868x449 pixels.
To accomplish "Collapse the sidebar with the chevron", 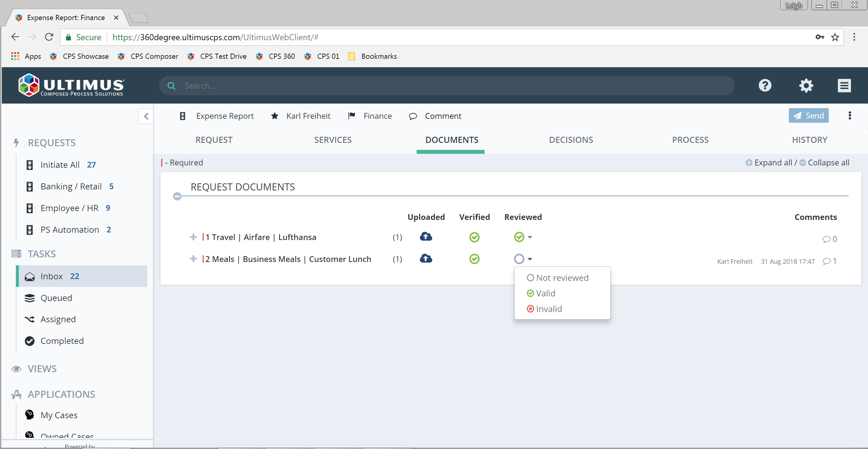I will pyautogui.click(x=146, y=116).
